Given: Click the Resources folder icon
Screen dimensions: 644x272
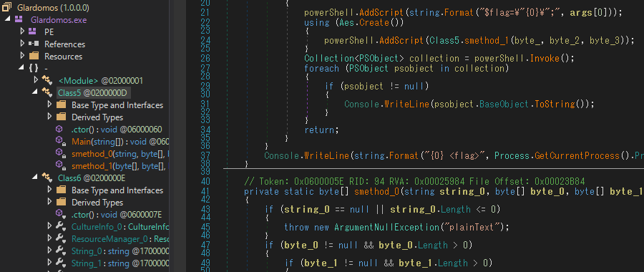Looking at the screenshot, I should pos(34,56).
